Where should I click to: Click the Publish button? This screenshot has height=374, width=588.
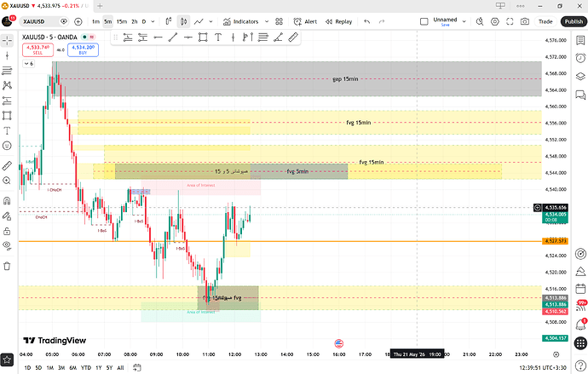(x=574, y=22)
